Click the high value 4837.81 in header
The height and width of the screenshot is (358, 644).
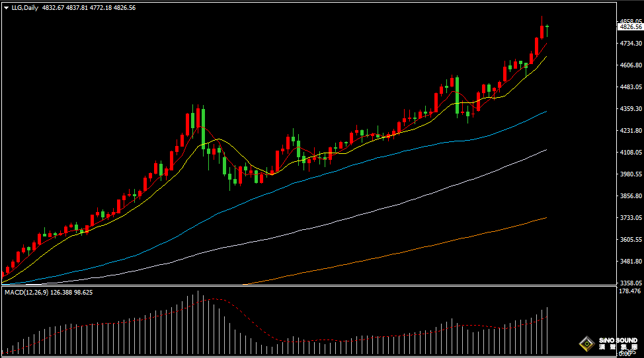[x=77, y=8]
